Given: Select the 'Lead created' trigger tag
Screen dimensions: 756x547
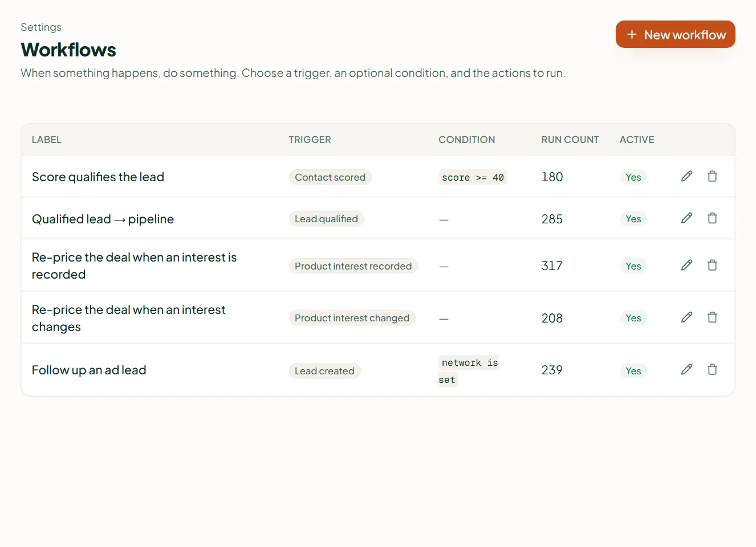Looking at the screenshot, I should pyautogui.click(x=324, y=371).
